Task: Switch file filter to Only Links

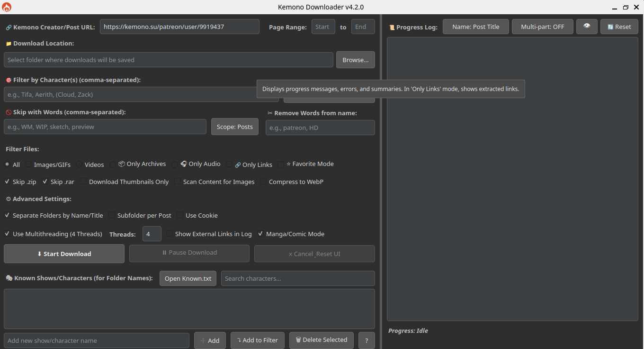Action: click(229, 165)
